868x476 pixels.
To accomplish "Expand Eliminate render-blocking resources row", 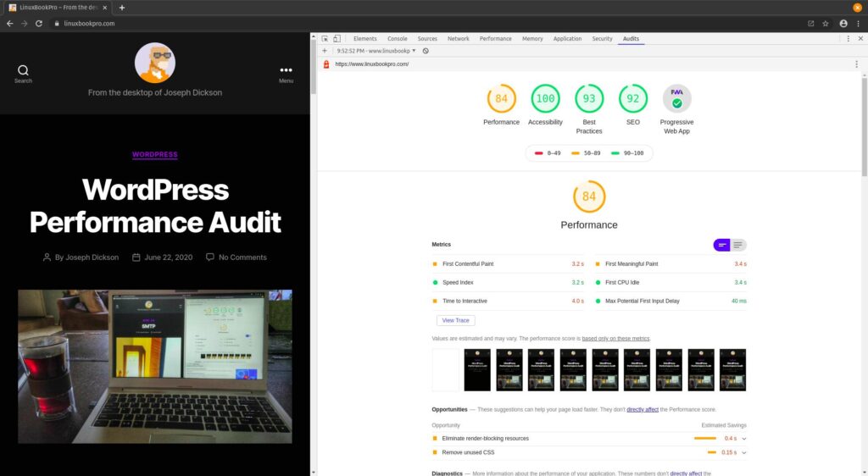I will tap(589, 439).
